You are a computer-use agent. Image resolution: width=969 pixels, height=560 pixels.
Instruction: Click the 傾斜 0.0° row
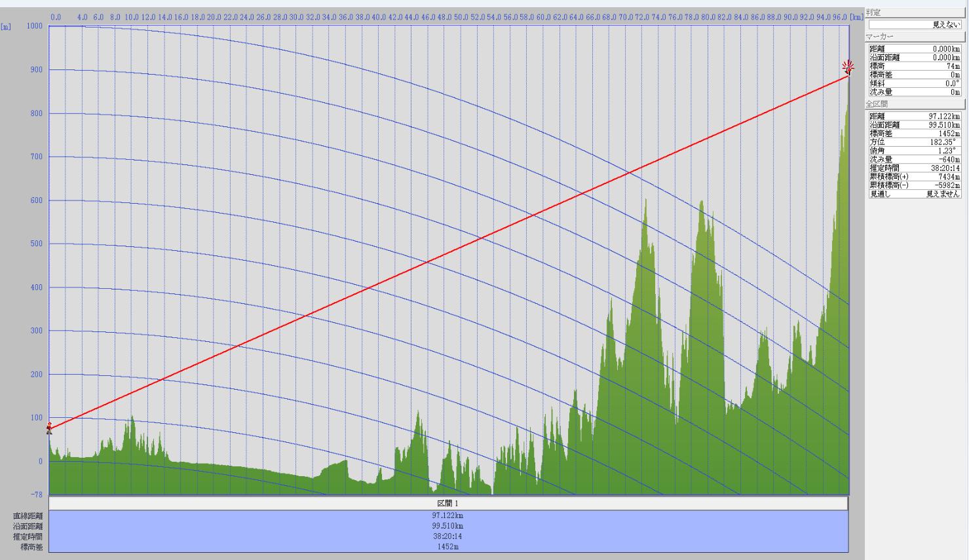tap(915, 83)
